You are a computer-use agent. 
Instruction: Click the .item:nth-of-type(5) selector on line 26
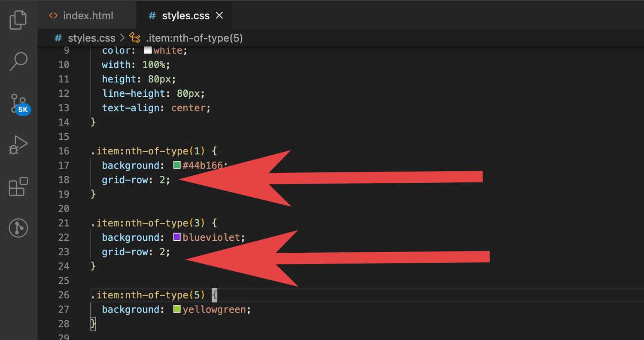pos(148,295)
